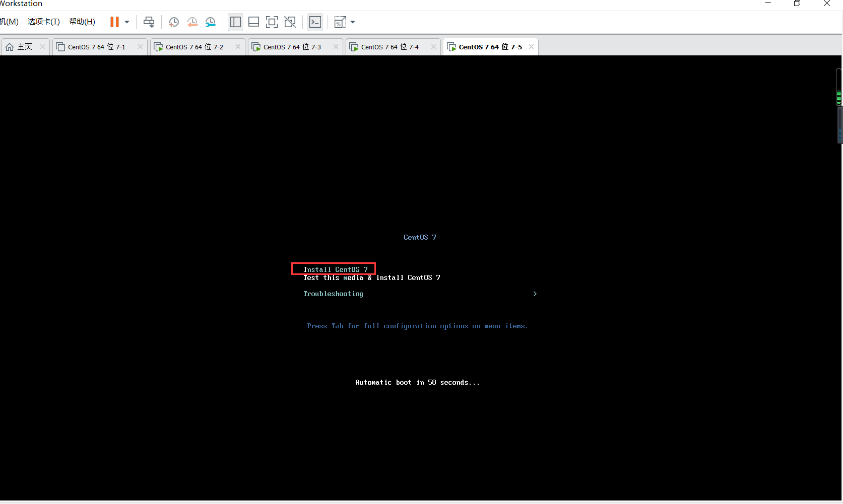
Task: Close the CentOS 7 64 位 7-2 tab
Action: point(238,47)
